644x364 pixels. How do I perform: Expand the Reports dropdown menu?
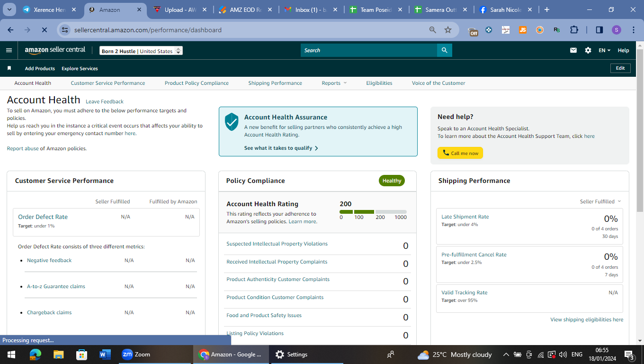click(x=334, y=83)
